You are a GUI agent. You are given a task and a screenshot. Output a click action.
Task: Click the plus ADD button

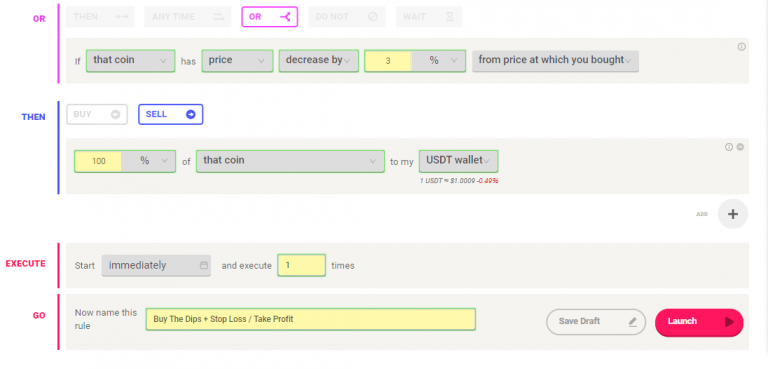coord(733,214)
